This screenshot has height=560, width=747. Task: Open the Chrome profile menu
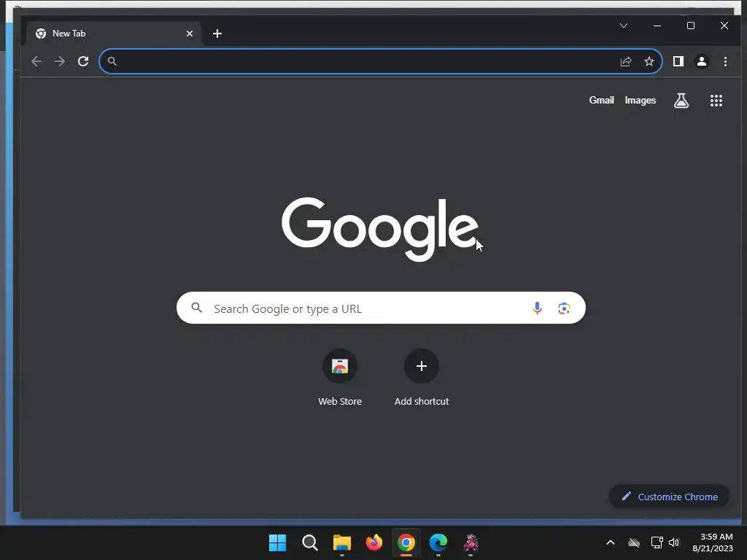701,61
